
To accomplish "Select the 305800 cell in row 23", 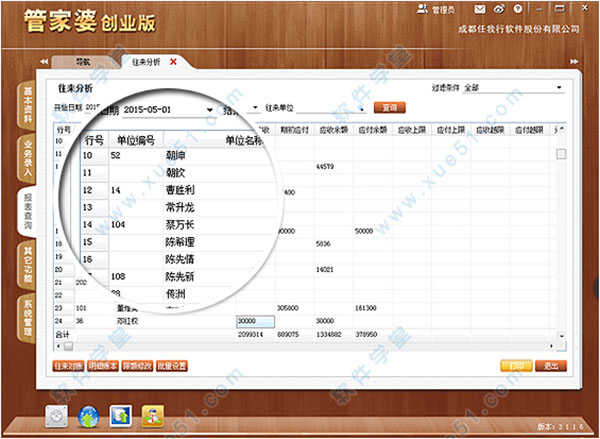I will coord(294,308).
